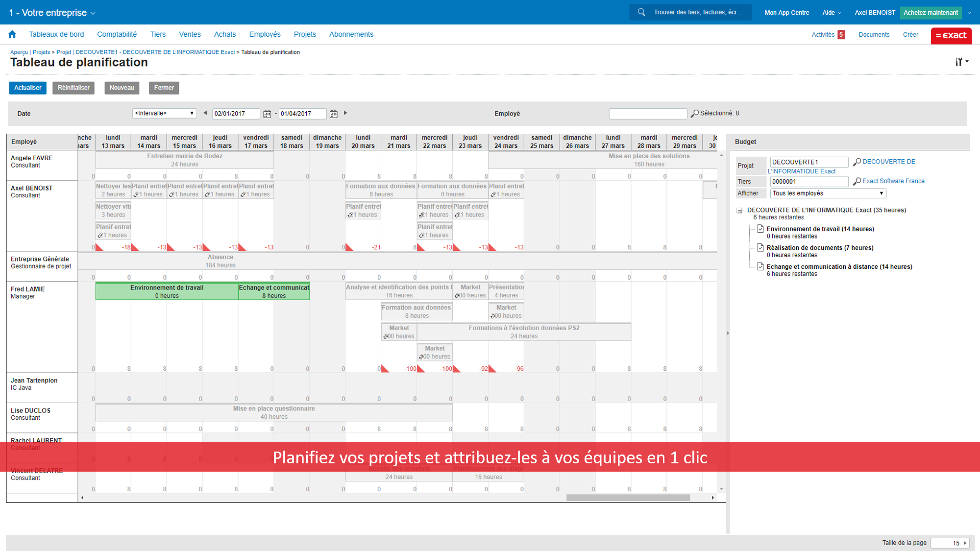Click the Exact logo button
Viewport: 980px width, 551px height.
(x=951, y=35)
